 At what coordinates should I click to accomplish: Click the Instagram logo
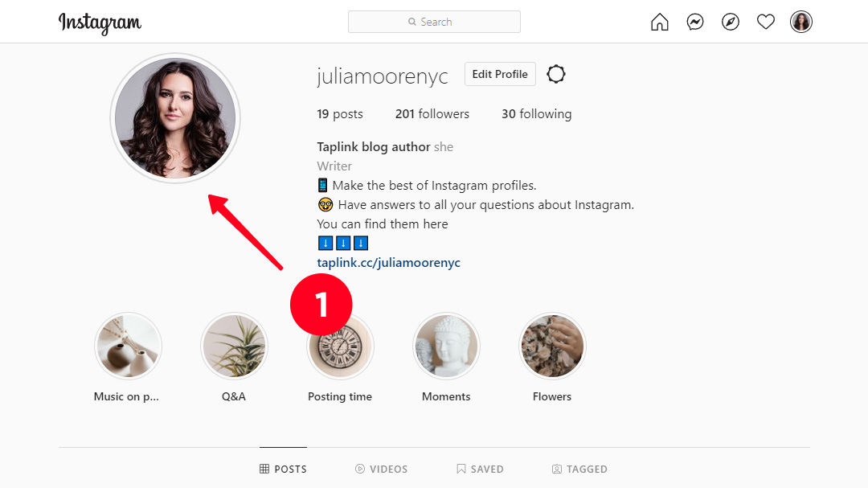[x=100, y=23]
